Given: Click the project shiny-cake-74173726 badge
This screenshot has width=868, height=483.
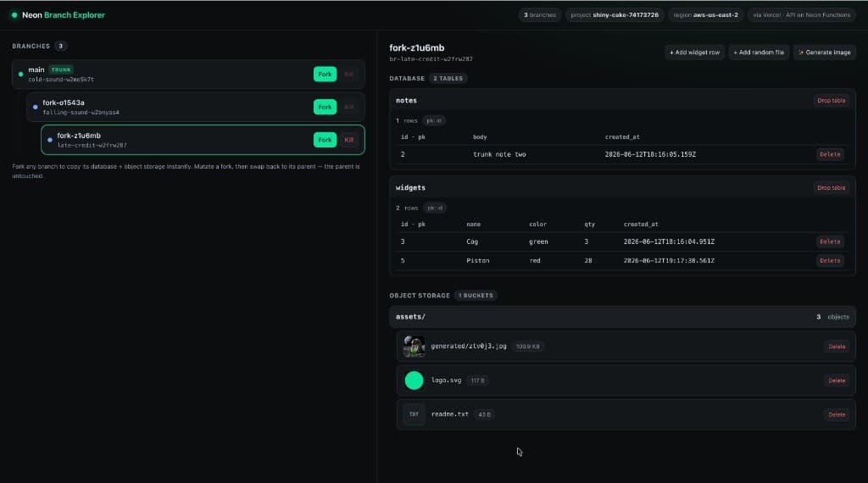Looking at the screenshot, I should (615, 15).
